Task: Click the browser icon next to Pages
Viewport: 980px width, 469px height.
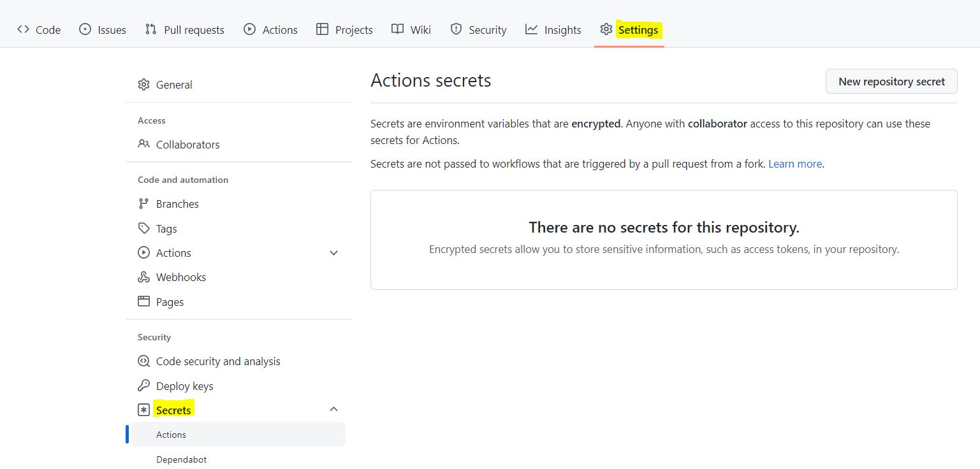Action: [143, 302]
